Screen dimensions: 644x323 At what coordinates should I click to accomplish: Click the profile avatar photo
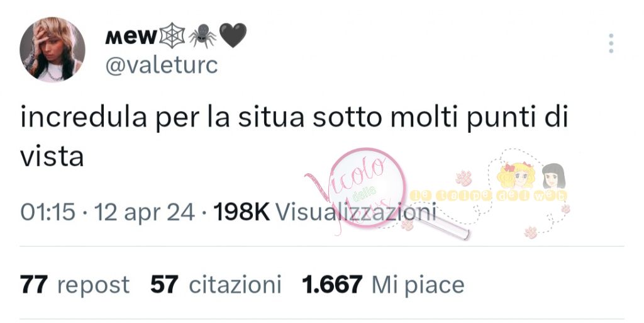(x=52, y=50)
